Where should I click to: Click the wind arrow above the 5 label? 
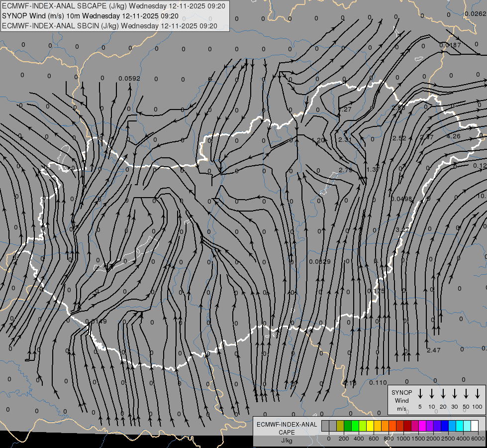[420, 394]
